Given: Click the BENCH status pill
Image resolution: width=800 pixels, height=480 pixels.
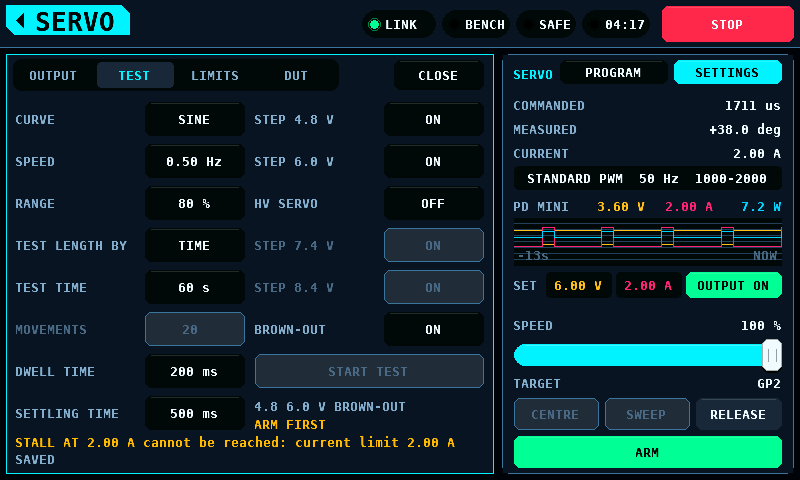Looking at the screenshot, I should tap(476, 24).
